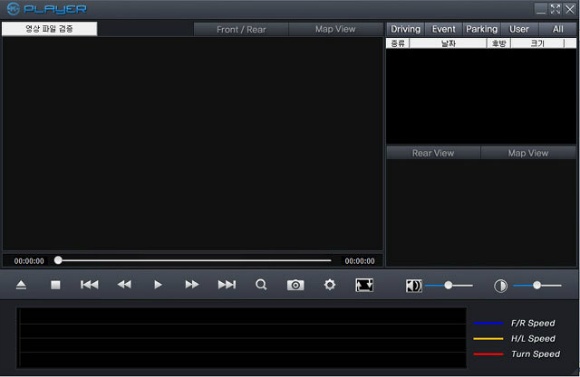Mute audio using the speaker icon

pyautogui.click(x=414, y=286)
